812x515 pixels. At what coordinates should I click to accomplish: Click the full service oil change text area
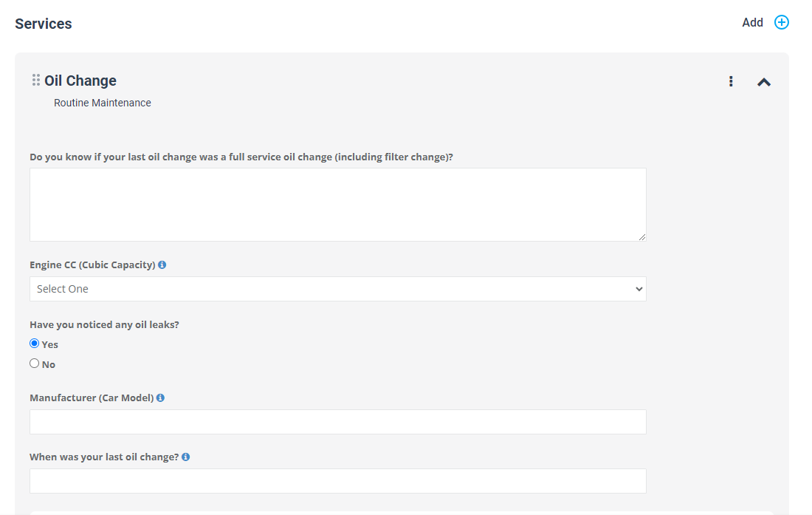click(x=337, y=204)
